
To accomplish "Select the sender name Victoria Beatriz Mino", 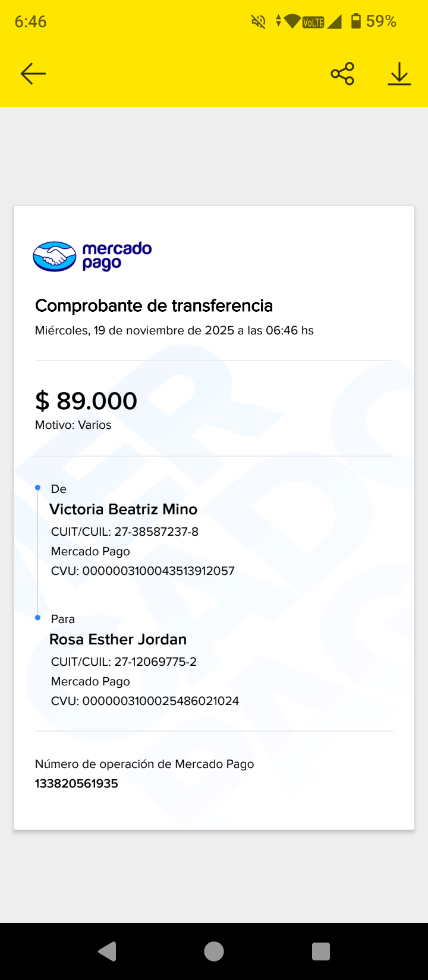I will pos(123,510).
